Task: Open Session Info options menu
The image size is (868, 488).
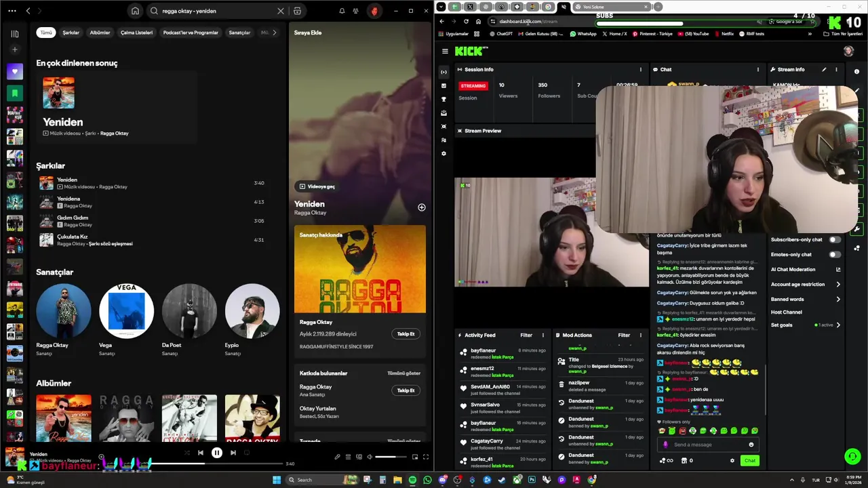Action: coord(640,69)
